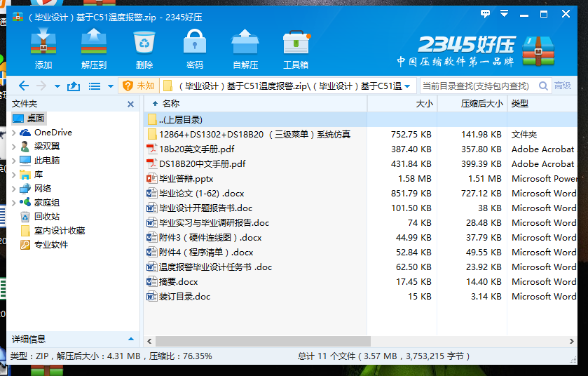Select DS18B20中文手册.pdf file

point(360,164)
